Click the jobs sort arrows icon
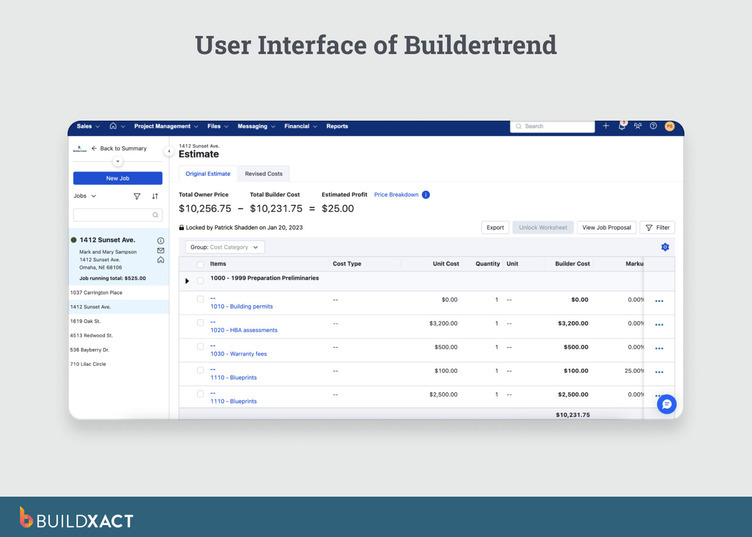 click(155, 196)
